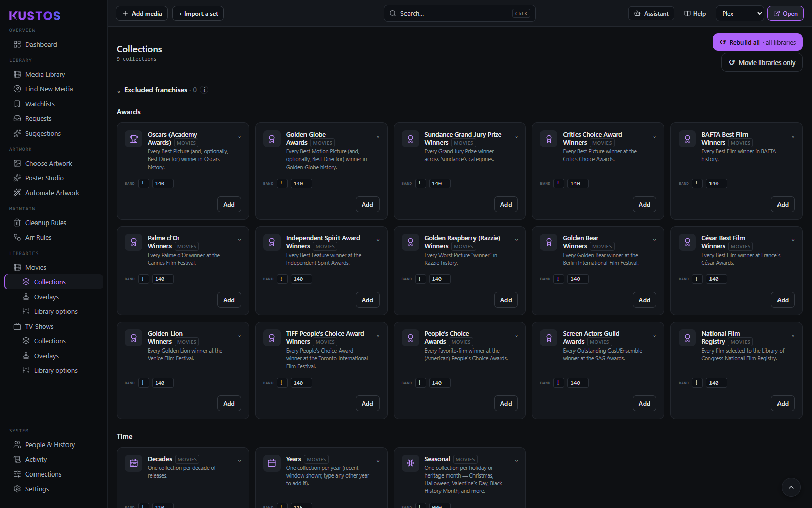Click the Poster Studio icon
Image resolution: width=812 pixels, height=508 pixels.
coord(17,178)
